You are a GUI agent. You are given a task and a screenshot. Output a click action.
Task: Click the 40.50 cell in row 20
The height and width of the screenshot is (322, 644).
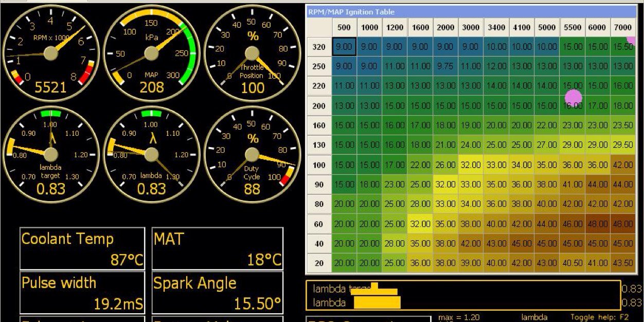click(572, 263)
